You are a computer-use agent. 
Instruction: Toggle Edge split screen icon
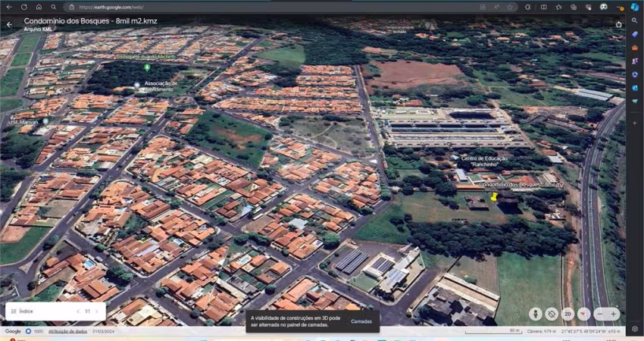(544, 7)
